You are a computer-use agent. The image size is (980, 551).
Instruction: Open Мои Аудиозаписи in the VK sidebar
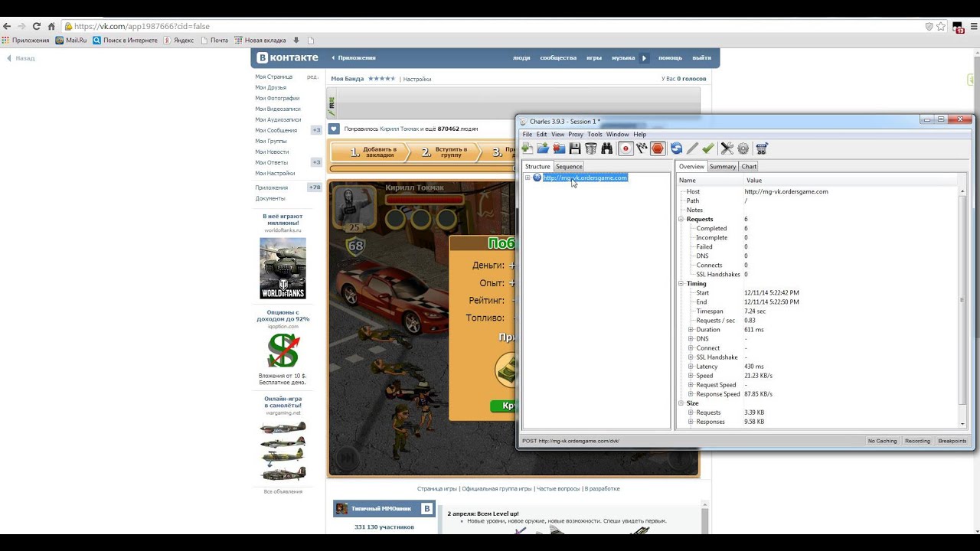click(278, 119)
